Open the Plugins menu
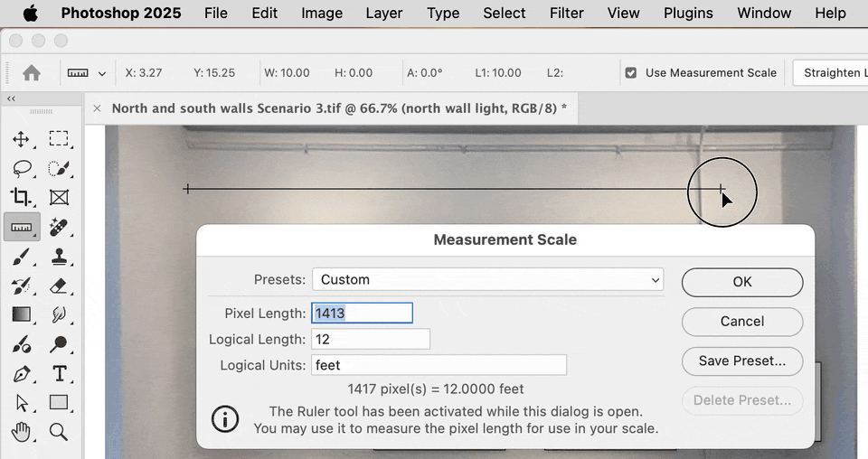The width and height of the screenshot is (868, 459). pos(688,14)
